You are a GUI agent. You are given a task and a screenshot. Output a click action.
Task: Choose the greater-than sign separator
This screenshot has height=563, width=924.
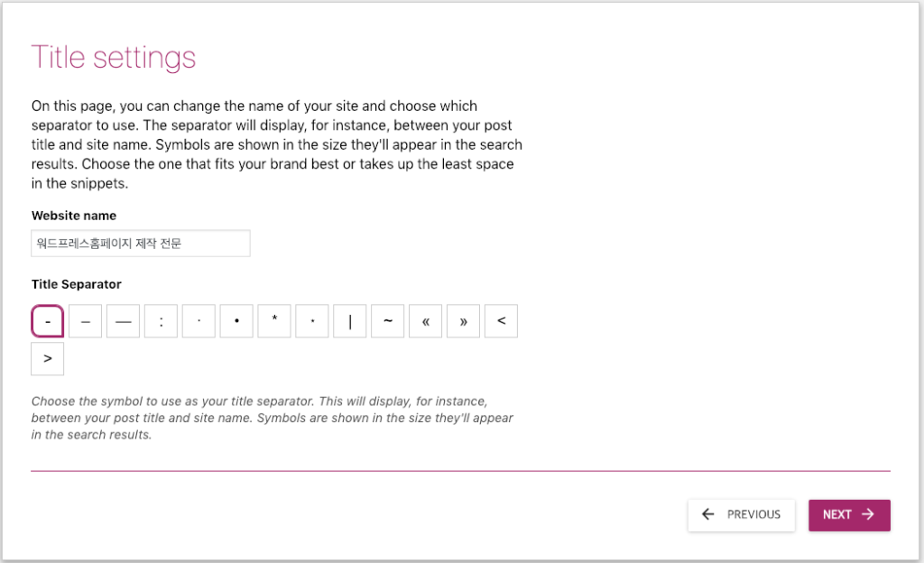click(x=48, y=359)
